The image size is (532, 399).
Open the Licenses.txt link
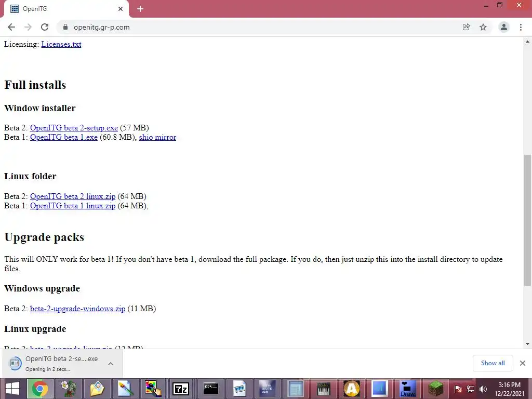click(61, 44)
